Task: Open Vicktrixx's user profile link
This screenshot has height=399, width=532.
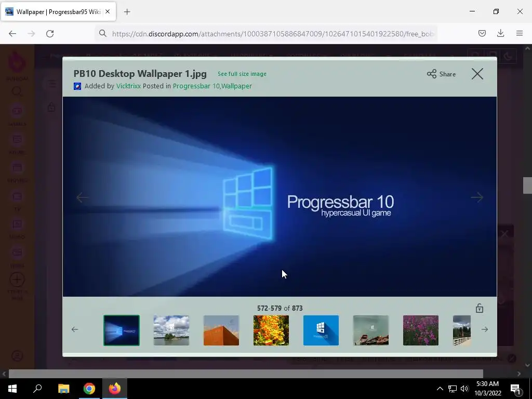Action: 128,86
